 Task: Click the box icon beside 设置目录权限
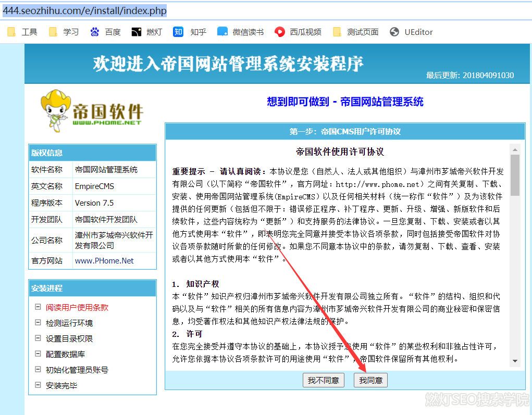[38, 338]
